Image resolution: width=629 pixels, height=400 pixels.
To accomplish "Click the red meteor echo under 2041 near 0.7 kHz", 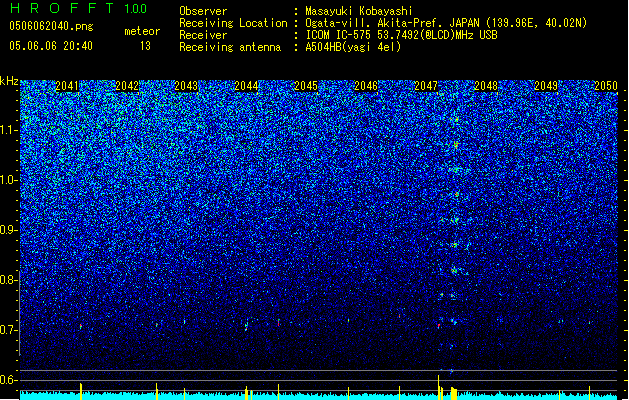I will pyautogui.click(x=81, y=326).
